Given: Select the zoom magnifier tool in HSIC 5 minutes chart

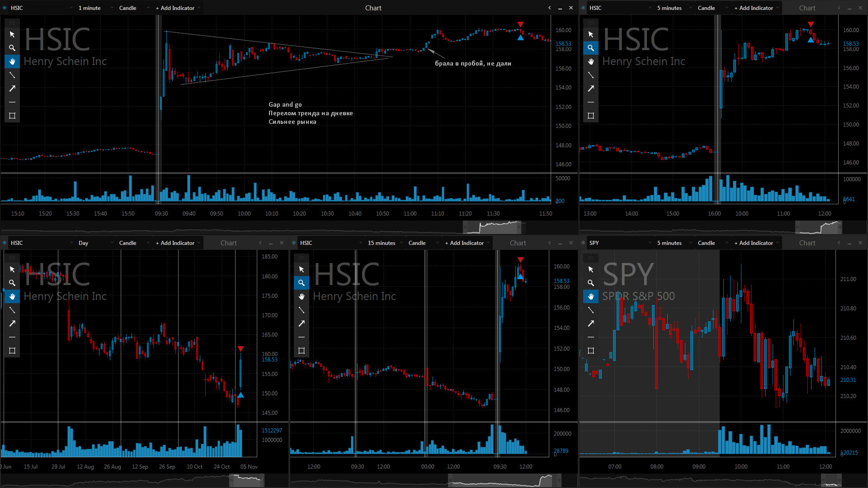Looking at the screenshot, I should [591, 48].
